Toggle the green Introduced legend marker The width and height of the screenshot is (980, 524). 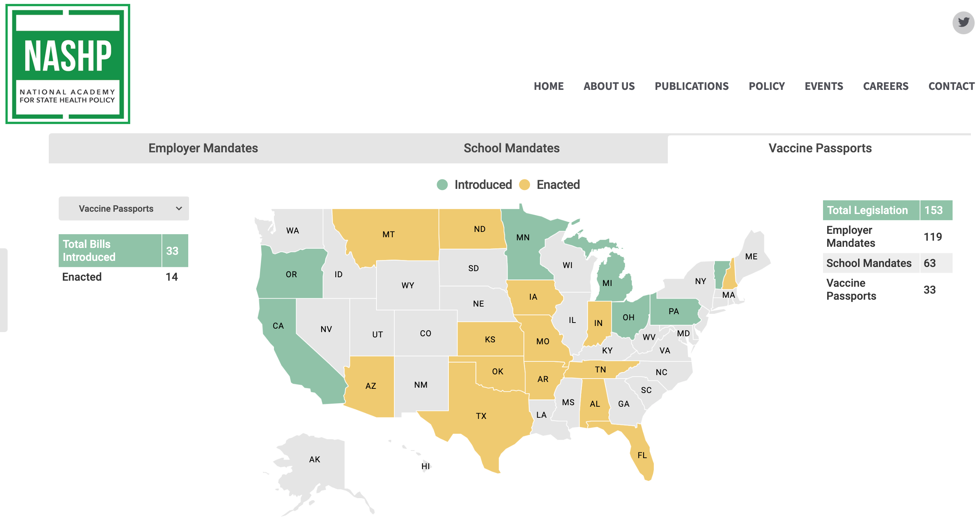pyautogui.click(x=442, y=185)
